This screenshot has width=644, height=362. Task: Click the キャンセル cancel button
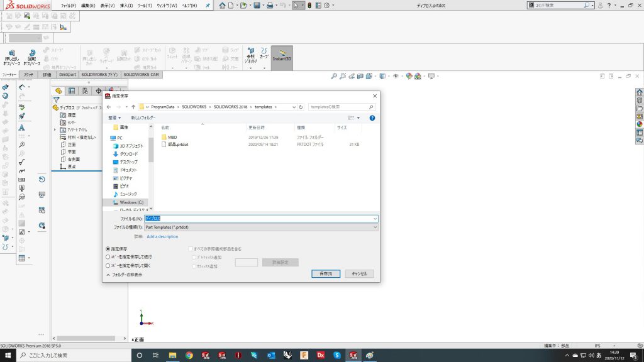click(x=359, y=274)
